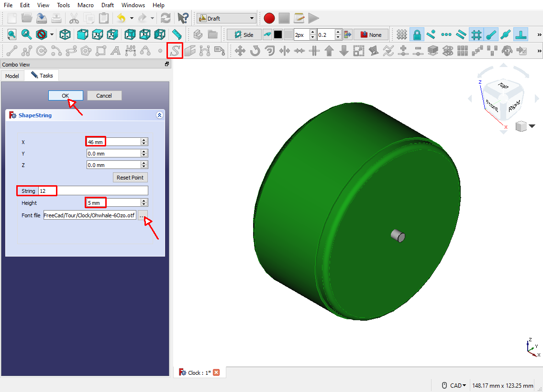Collapse the ShapeString task panel
The width and height of the screenshot is (543, 392).
(159, 115)
